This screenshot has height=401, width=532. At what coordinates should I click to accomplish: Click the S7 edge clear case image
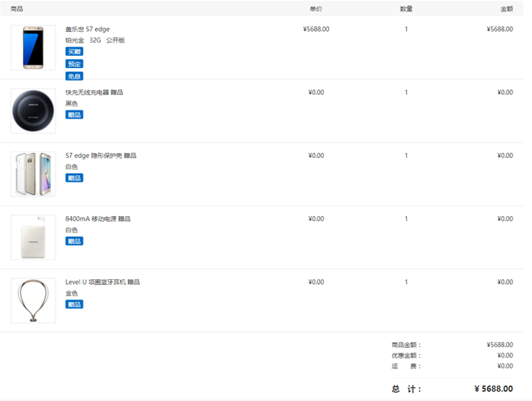tap(34, 173)
